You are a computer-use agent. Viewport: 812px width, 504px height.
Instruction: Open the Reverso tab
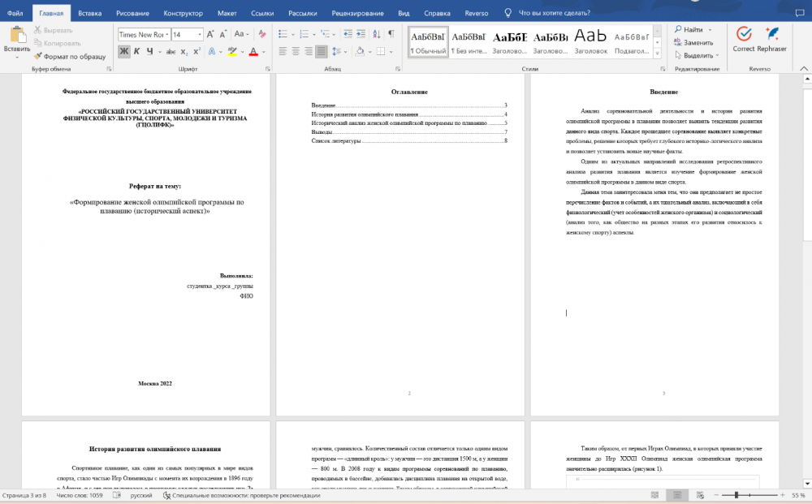coord(476,13)
